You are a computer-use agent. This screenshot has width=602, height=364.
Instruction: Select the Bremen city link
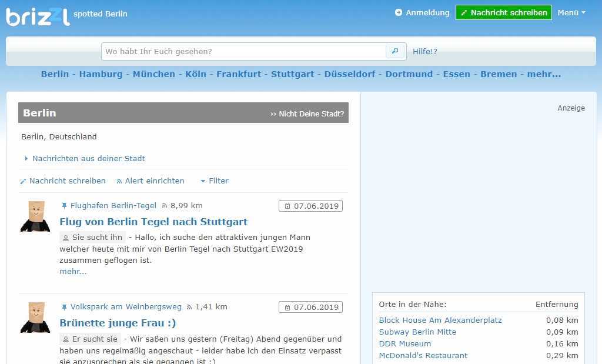pos(499,74)
